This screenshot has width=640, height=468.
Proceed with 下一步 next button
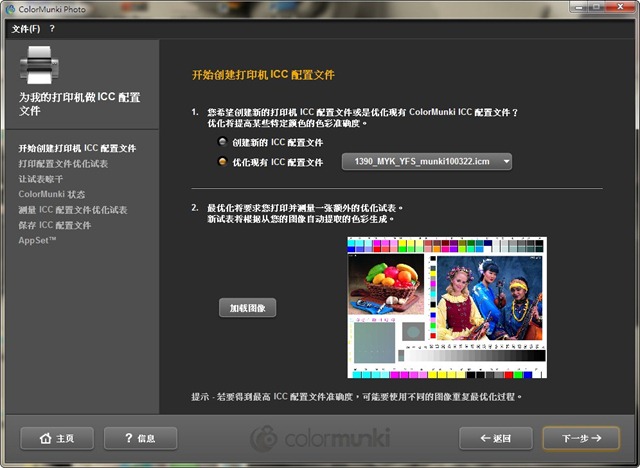click(581, 438)
